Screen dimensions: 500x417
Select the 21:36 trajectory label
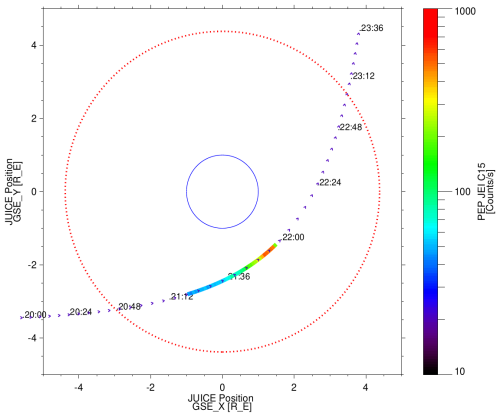tap(239, 277)
